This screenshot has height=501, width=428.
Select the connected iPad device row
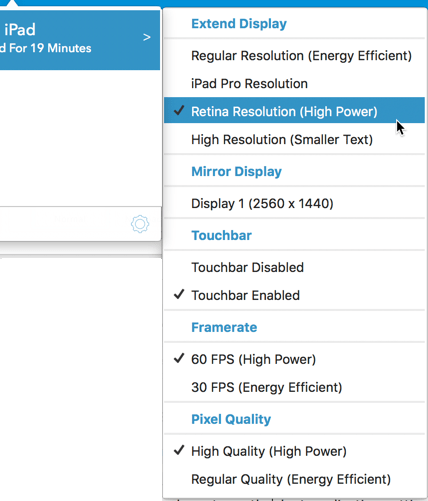pyautogui.click(x=80, y=40)
